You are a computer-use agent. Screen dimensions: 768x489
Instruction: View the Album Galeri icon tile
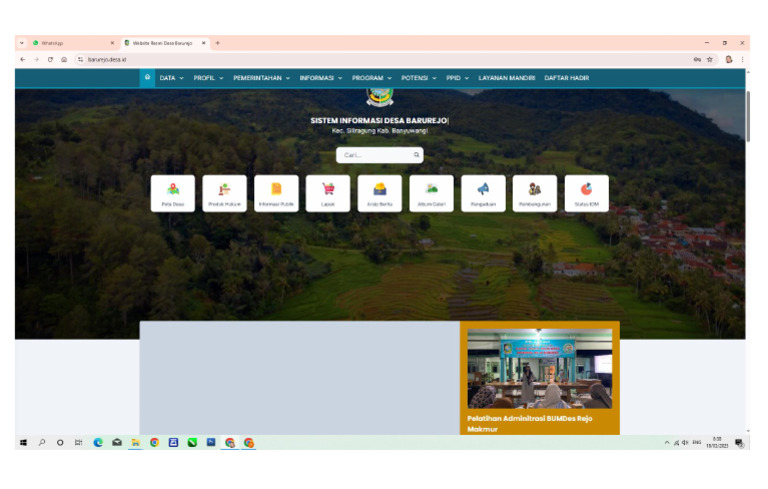click(x=431, y=193)
